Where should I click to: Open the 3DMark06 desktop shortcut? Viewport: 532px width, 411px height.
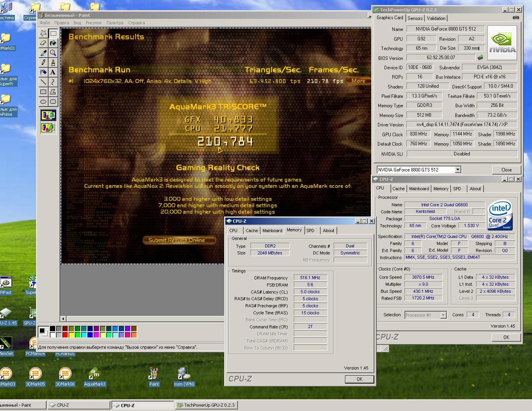(65, 377)
